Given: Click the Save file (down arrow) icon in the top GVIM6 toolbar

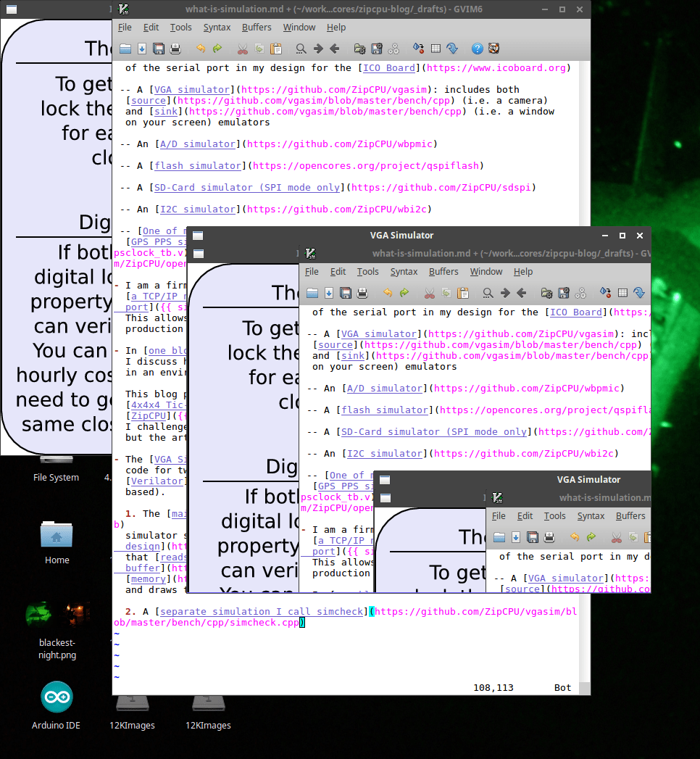Looking at the screenshot, I should pos(142,49).
